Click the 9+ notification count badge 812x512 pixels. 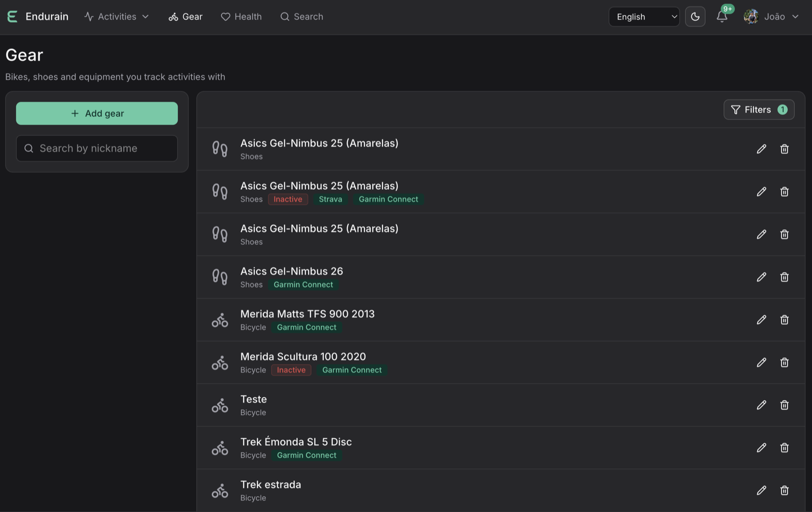coord(728,9)
